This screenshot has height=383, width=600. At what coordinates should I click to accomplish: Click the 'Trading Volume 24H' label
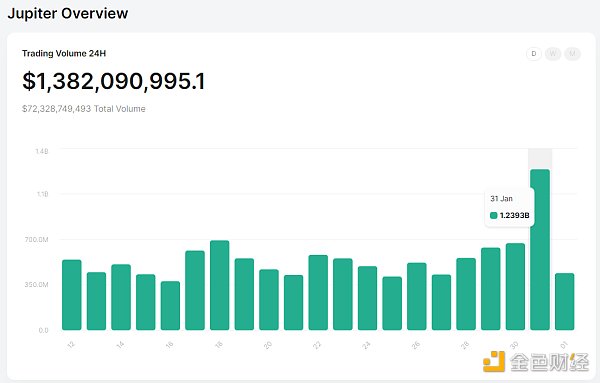[x=64, y=54]
